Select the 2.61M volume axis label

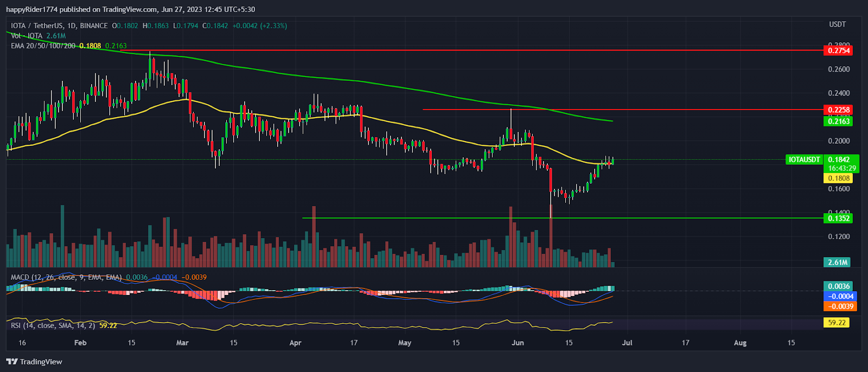point(837,262)
